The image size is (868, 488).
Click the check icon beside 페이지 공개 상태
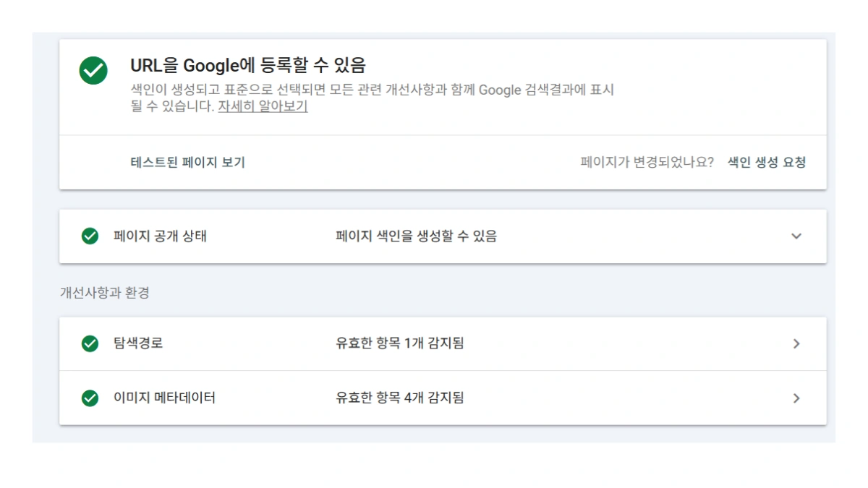pos(90,236)
